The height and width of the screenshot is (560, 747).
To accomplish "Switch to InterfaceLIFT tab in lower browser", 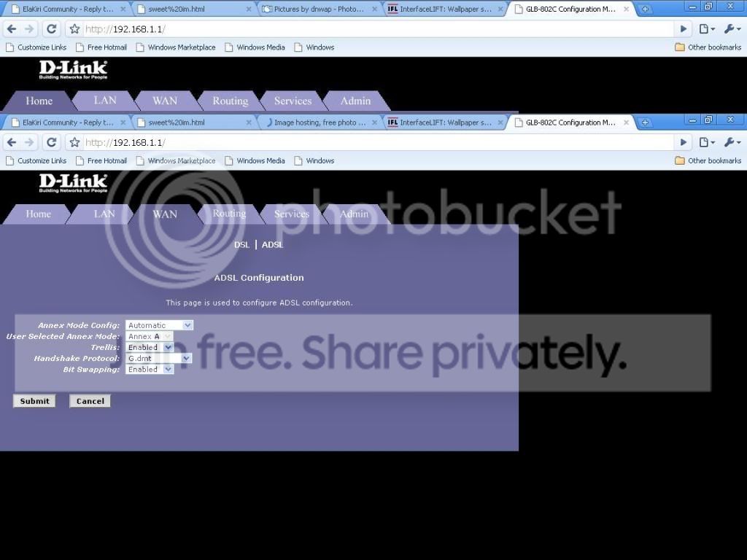I will coord(444,122).
